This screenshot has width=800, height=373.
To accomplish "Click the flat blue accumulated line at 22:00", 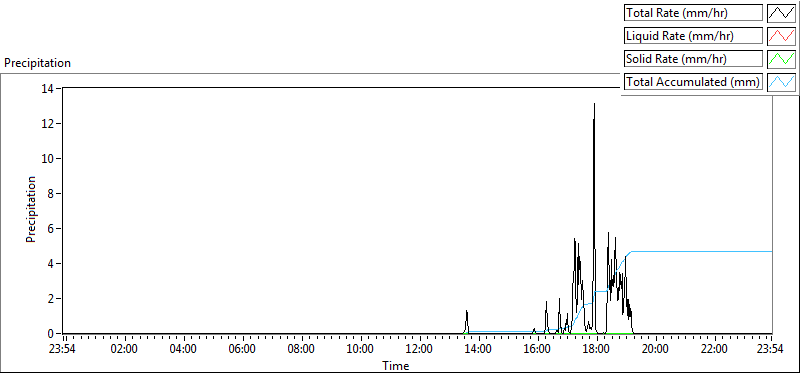I will (x=714, y=252).
